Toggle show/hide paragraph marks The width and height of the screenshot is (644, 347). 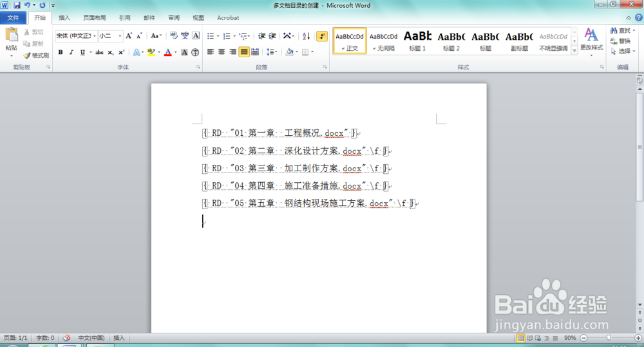322,36
